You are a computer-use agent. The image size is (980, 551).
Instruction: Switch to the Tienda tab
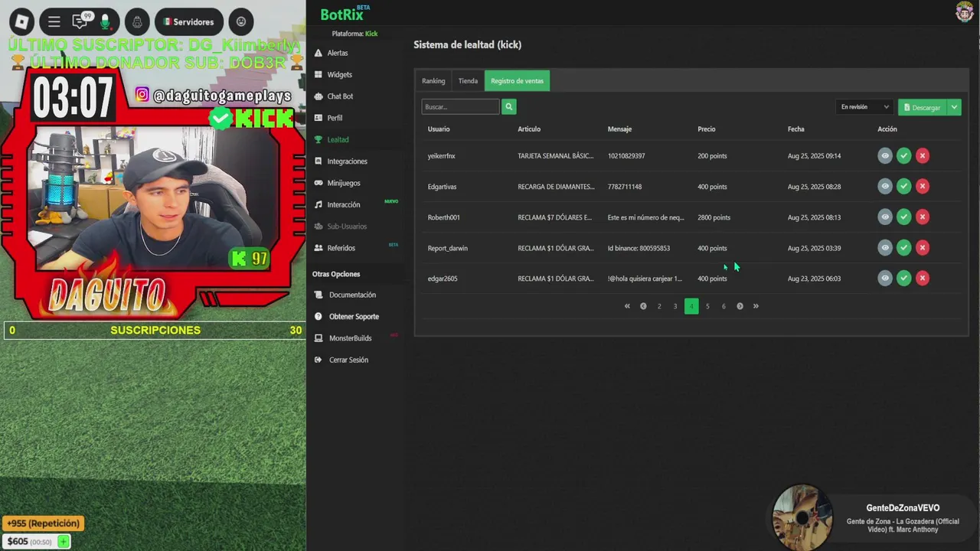tap(468, 81)
